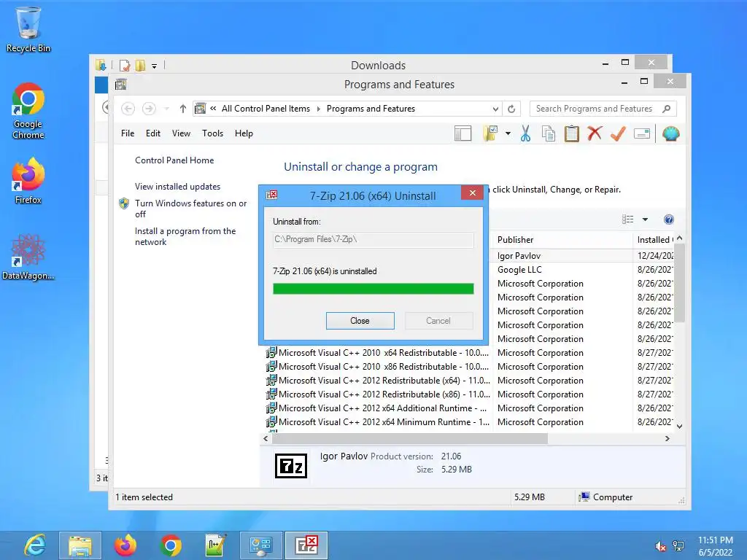The image size is (747, 560).
Task: Click the forward navigation arrow
Action: tap(149, 109)
